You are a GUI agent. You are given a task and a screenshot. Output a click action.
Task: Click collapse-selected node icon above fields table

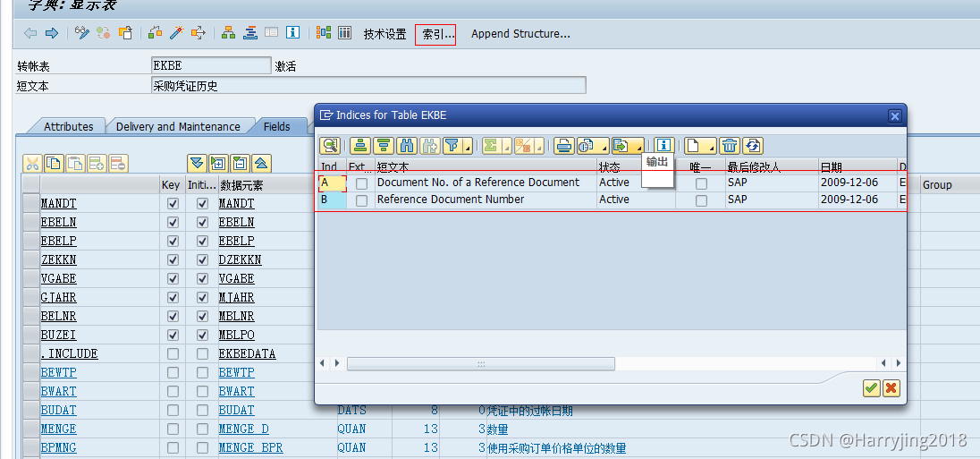coord(240,164)
